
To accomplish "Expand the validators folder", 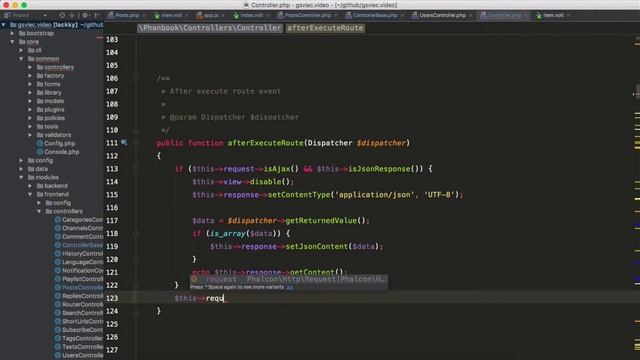I will (x=30, y=135).
